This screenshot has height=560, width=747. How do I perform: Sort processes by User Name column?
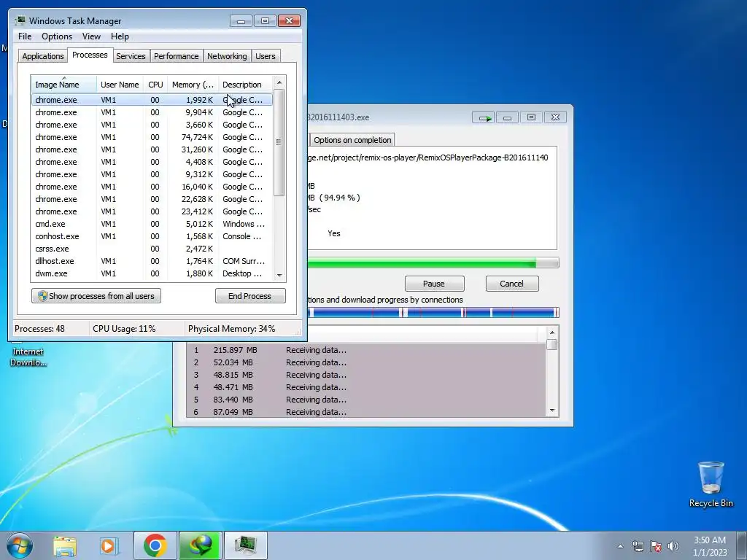point(120,85)
